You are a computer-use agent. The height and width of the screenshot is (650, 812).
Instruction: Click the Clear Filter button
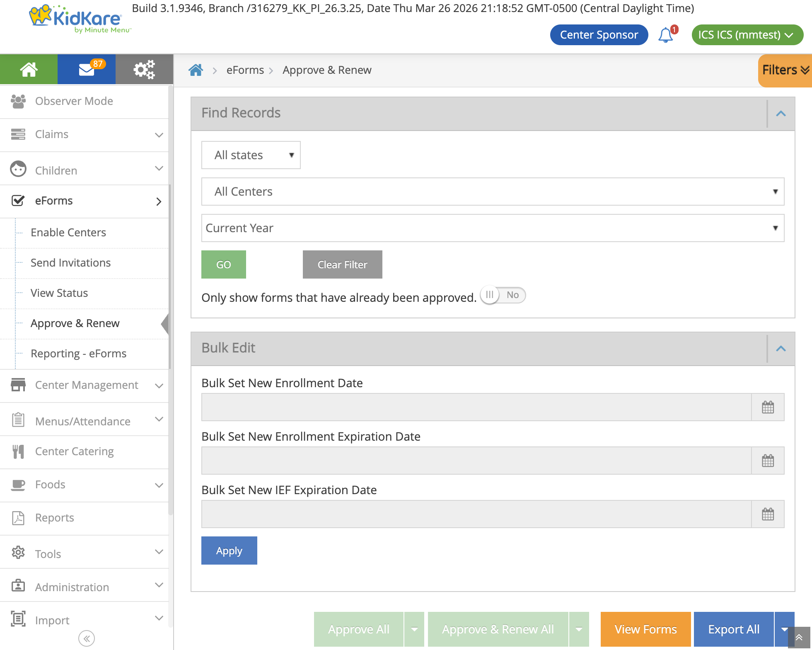[342, 264]
